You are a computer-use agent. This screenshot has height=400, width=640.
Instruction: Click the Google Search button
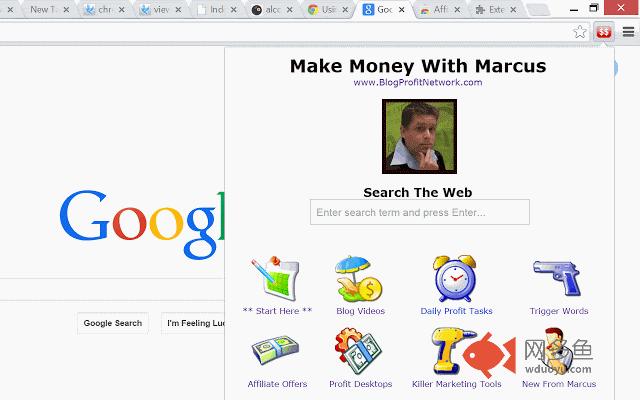(113, 323)
